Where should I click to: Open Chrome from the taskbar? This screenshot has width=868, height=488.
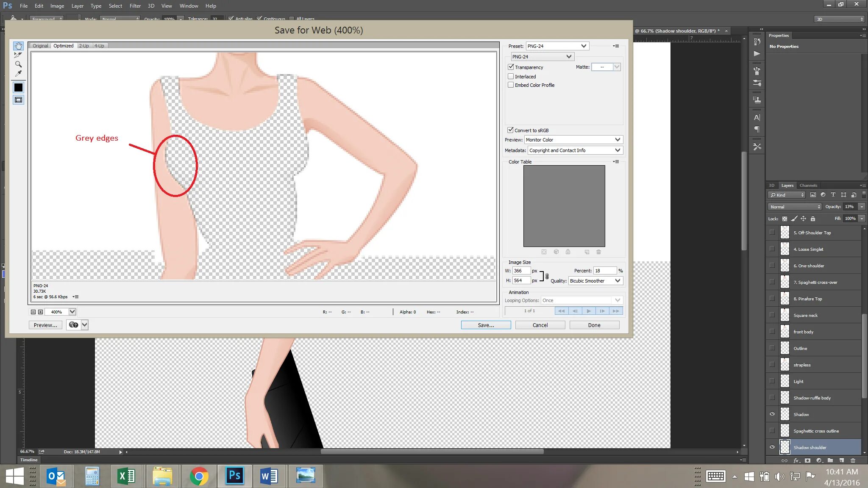199,476
